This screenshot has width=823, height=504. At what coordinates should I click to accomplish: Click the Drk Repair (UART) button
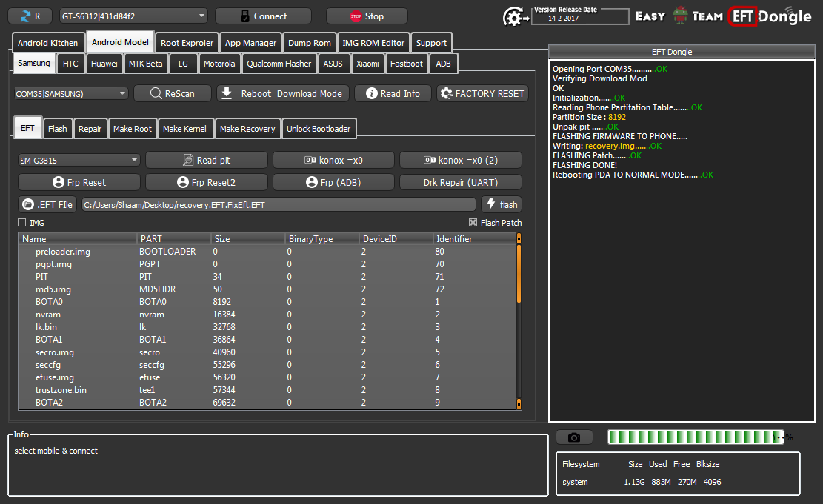click(x=461, y=182)
